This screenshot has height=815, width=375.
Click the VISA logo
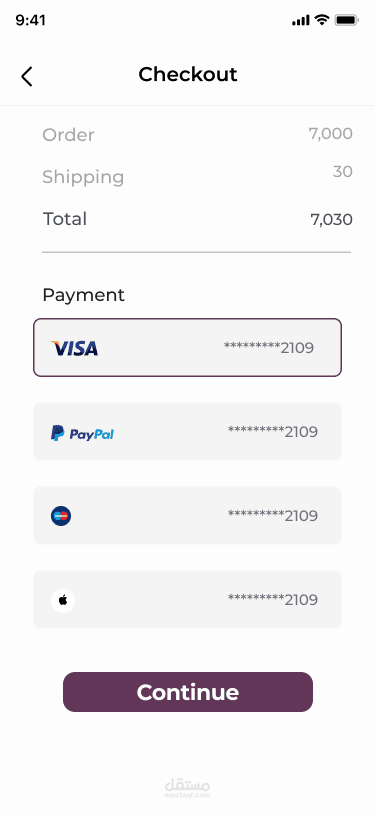coord(74,348)
